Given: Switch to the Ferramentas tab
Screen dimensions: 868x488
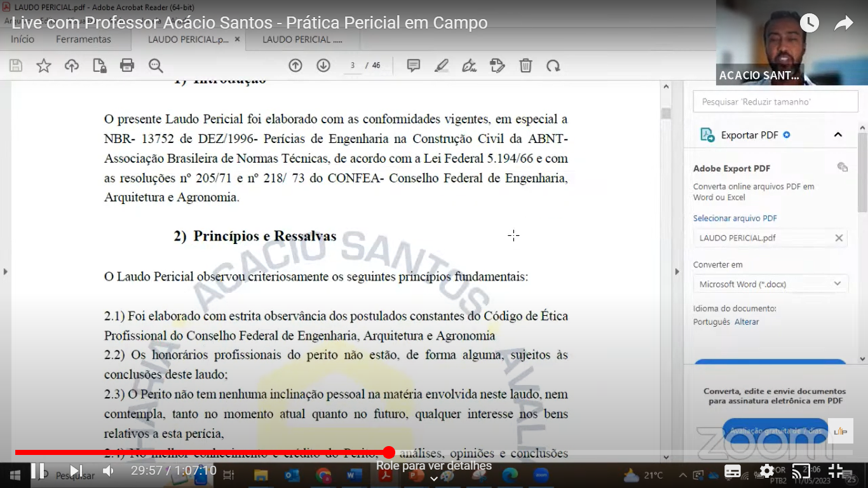Looking at the screenshot, I should click(x=83, y=39).
